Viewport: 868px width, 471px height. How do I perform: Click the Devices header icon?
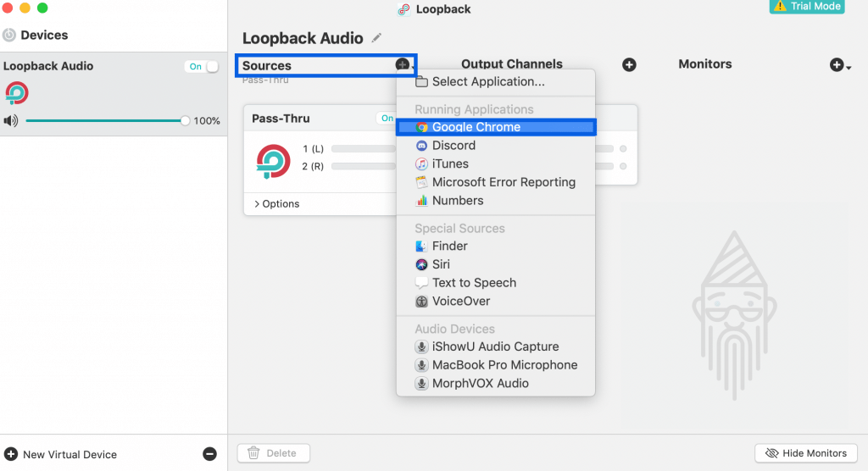click(8, 35)
